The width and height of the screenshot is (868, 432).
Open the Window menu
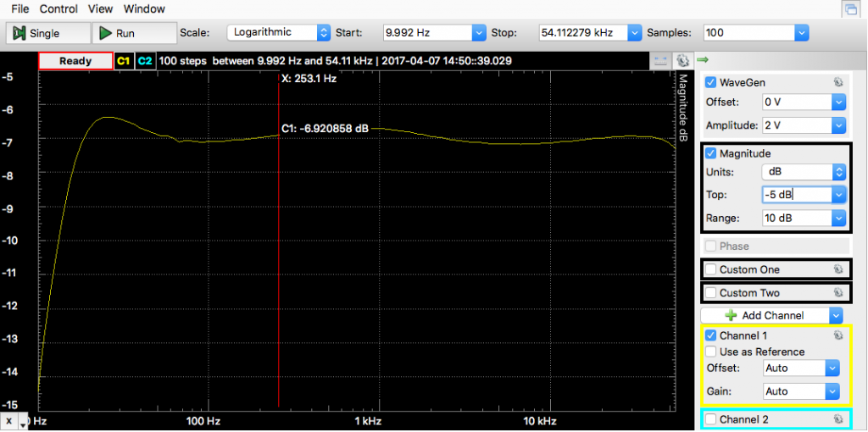tap(144, 8)
